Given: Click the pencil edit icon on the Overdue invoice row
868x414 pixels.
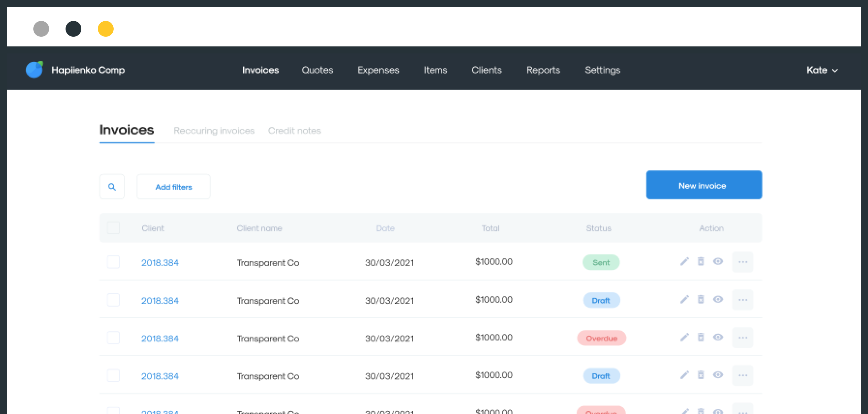Looking at the screenshot, I should [x=684, y=337].
